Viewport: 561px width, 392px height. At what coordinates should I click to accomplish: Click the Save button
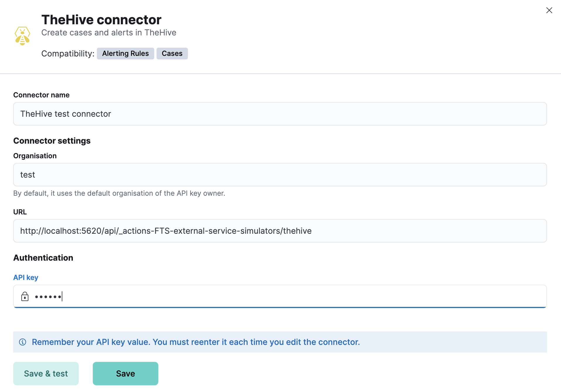(125, 373)
